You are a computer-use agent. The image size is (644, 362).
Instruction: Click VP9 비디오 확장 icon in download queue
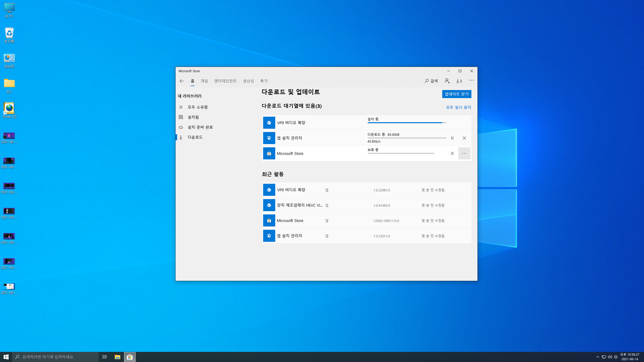(x=269, y=123)
